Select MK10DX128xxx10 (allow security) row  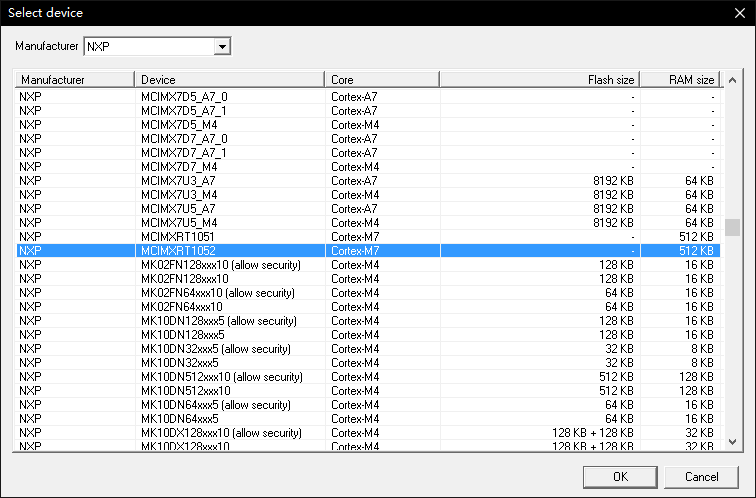[368, 432]
